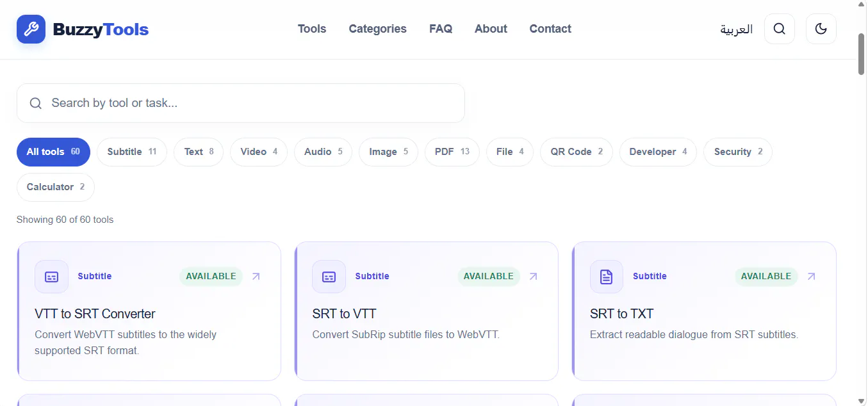Open SRT to VTT via arrow icon
This screenshot has height=406, width=868.
(534, 277)
